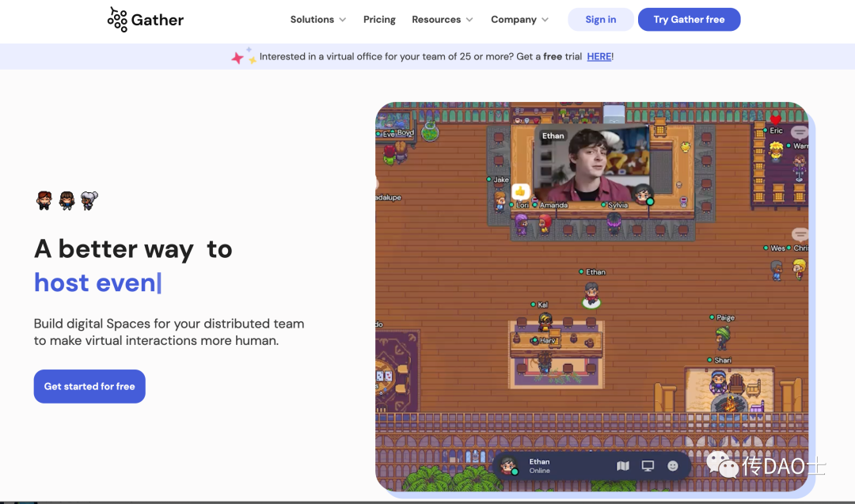Click the Gather grape logo icon
855x504 pixels.
coord(117,20)
